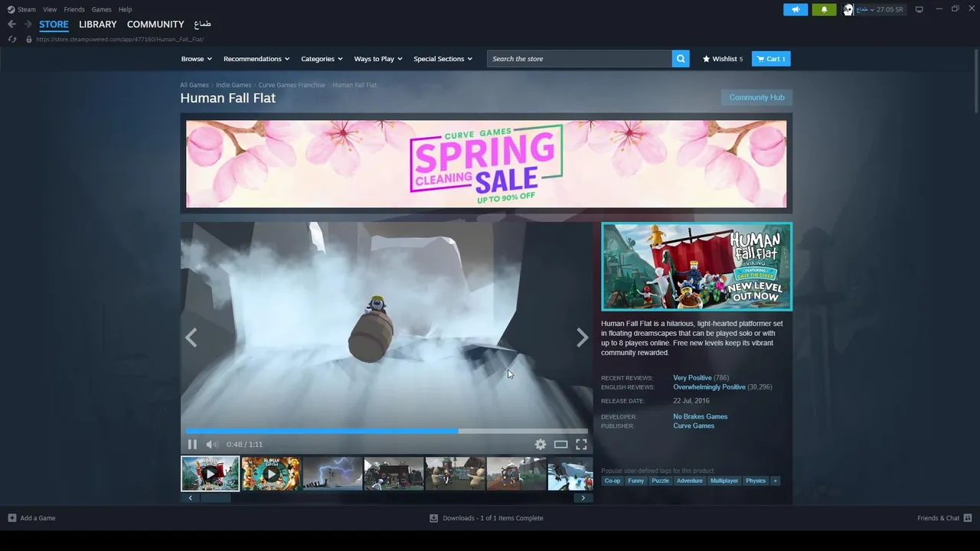
Task: Select the first trailer thumbnail
Action: 210,474
